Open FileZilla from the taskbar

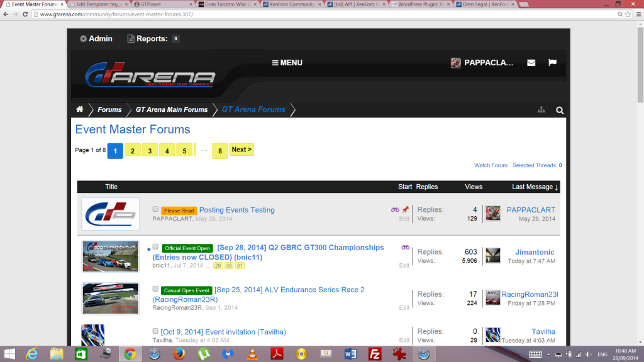pyautogui.click(x=375, y=354)
